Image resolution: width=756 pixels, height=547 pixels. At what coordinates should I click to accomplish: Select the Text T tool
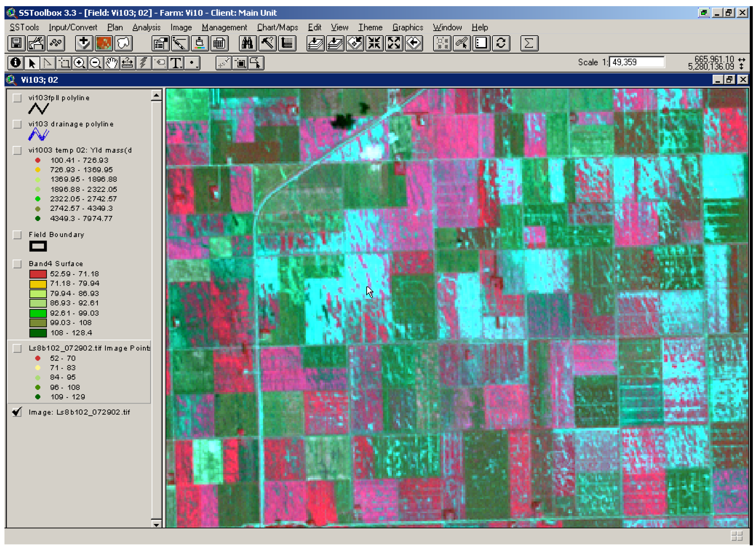pos(176,63)
